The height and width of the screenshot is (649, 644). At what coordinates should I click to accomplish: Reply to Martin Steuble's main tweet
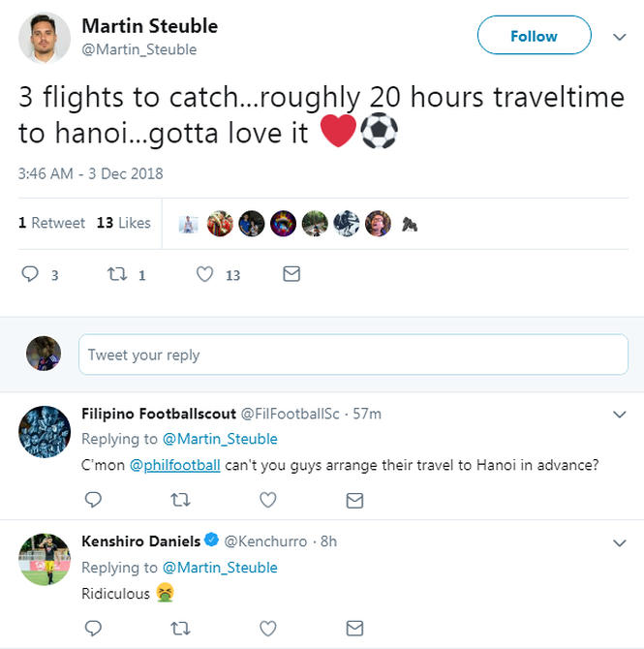pyautogui.click(x=29, y=275)
